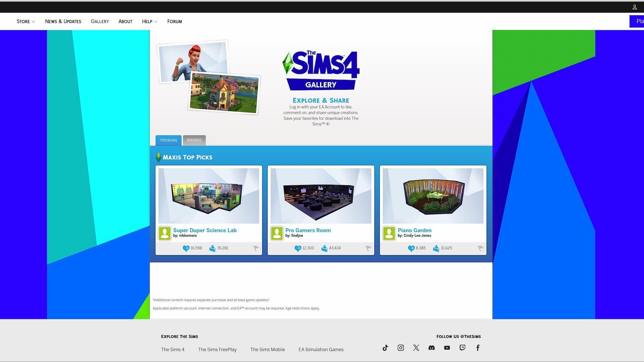This screenshot has width=644, height=362.
Task: Click findjoo's green avatar icon
Action: click(277, 233)
